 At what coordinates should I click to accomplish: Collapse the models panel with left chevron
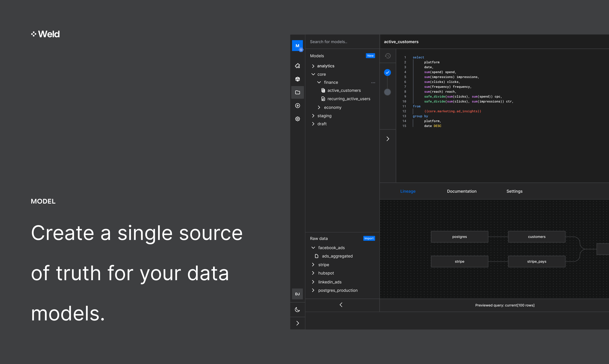pyautogui.click(x=341, y=305)
